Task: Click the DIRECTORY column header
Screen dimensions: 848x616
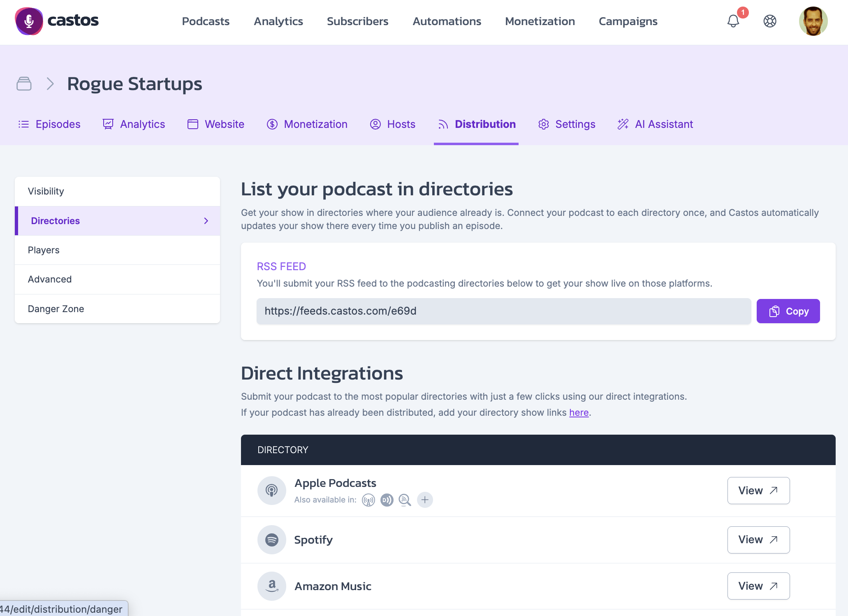Action: [x=283, y=450]
